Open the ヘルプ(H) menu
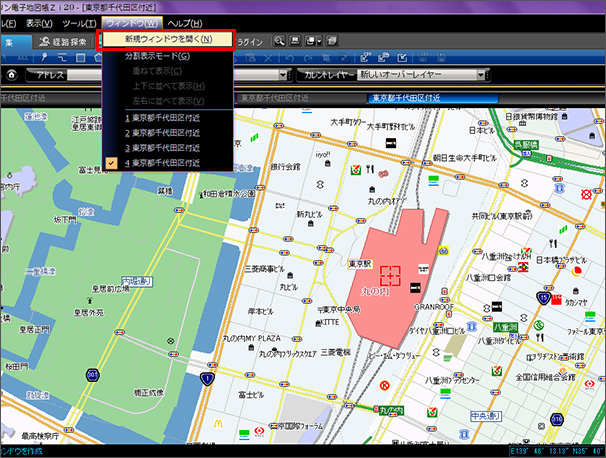 pyautogui.click(x=185, y=24)
